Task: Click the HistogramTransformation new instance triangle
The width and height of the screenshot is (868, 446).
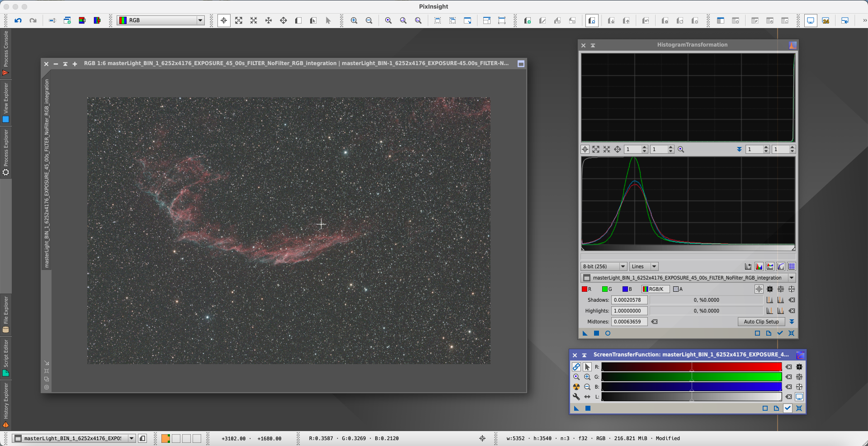Action: point(585,333)
